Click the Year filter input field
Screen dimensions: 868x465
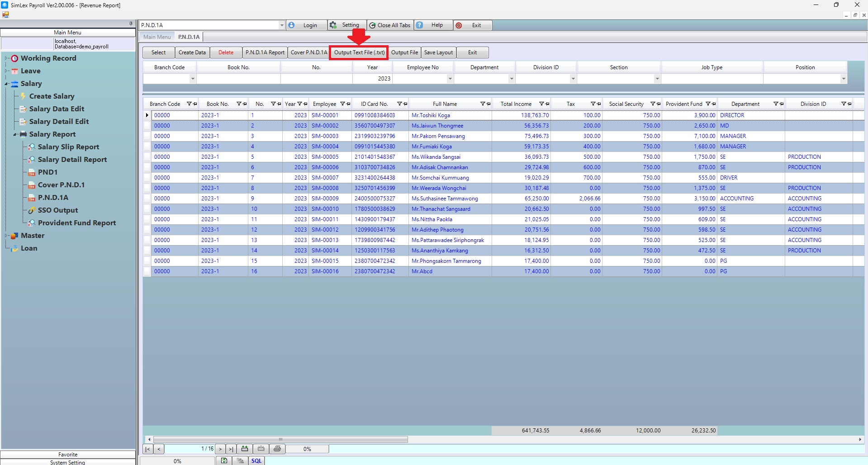372,79
